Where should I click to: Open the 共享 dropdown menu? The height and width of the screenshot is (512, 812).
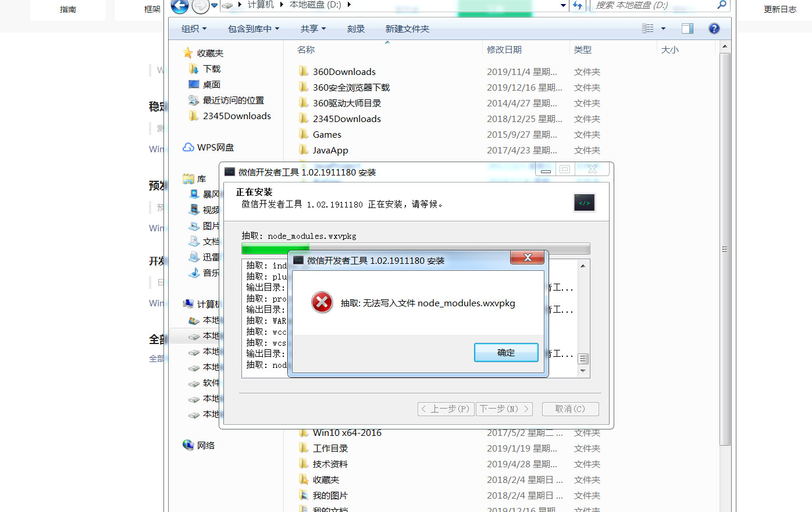pyautogui.click(x=313, y=28)
